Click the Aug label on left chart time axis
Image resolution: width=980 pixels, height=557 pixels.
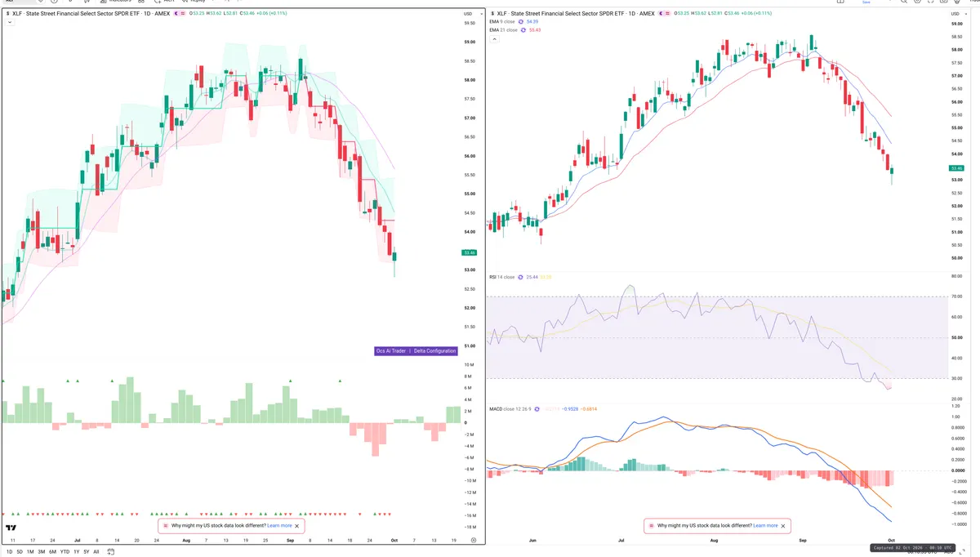tap(186, 541)
